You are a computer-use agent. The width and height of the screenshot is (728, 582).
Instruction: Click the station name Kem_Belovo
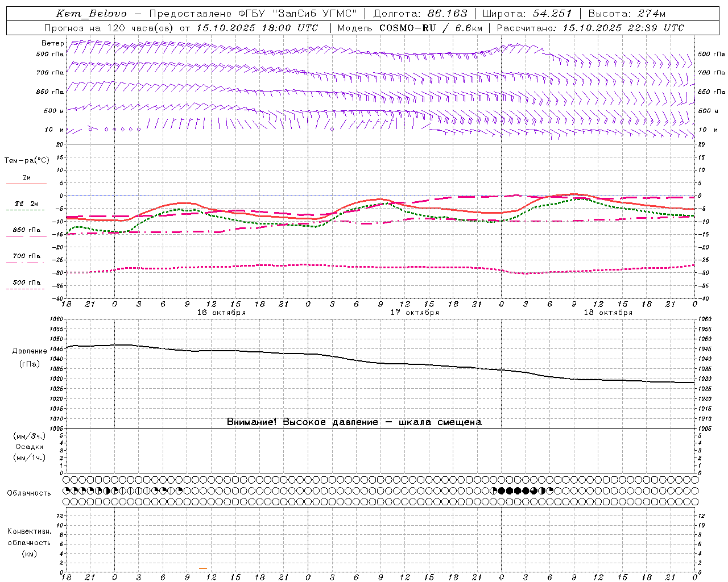[x=92, y=14]
